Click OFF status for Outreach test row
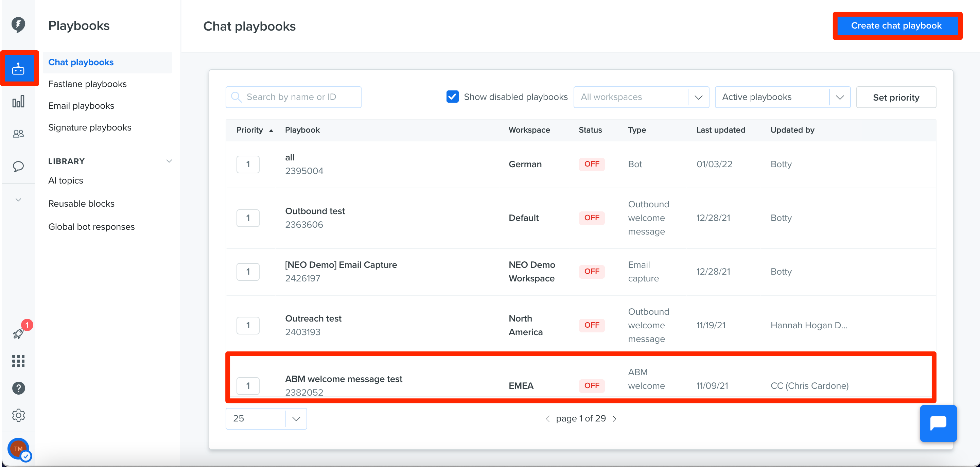The height and width of the screenshot is (467, 980). click(592, 325)
